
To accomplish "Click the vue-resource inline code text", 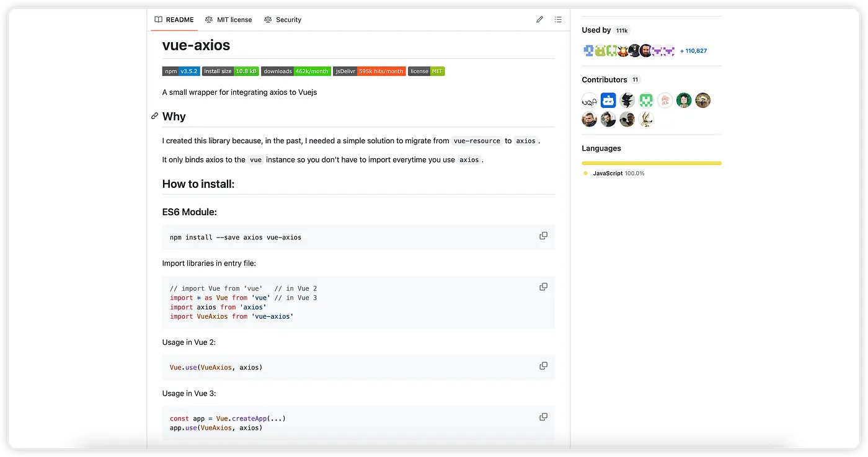I will (x=477, y=141).
